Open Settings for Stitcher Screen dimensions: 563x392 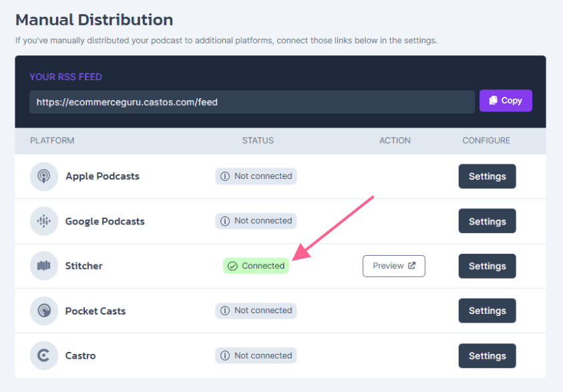pyautogui.click(x=488, y=266)
